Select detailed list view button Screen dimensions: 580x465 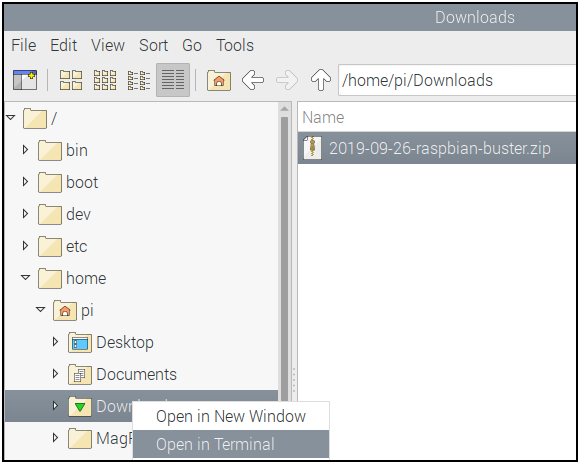pos(173,80)
